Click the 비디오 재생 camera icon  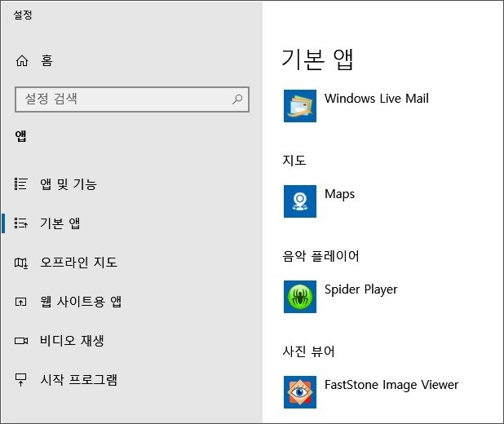[21, 341]
